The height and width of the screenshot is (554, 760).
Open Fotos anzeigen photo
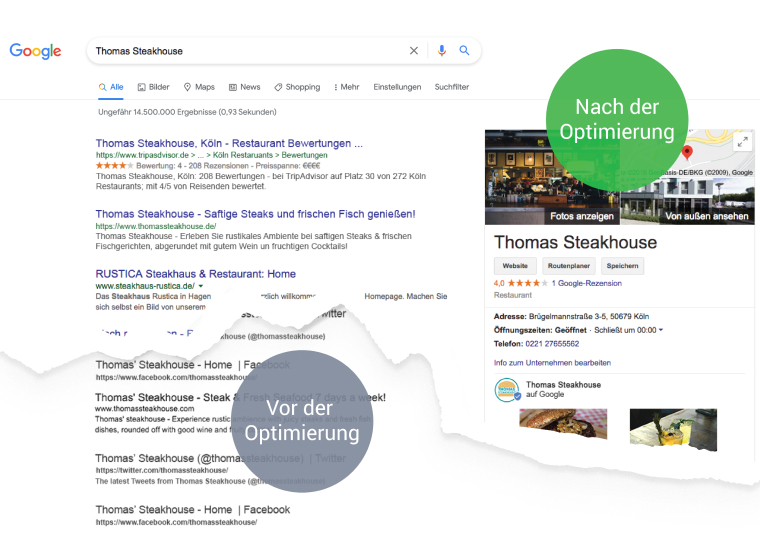582,216
